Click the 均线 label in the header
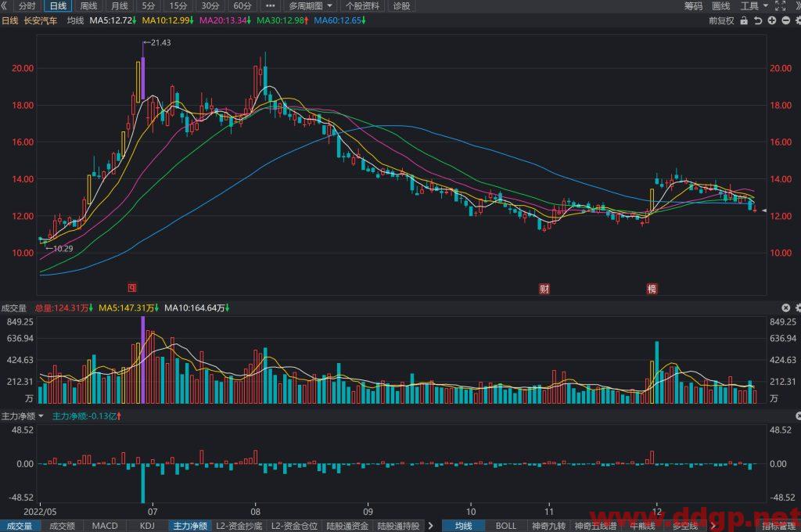This screenshot has width=801, height=532. tap(75, 20)
